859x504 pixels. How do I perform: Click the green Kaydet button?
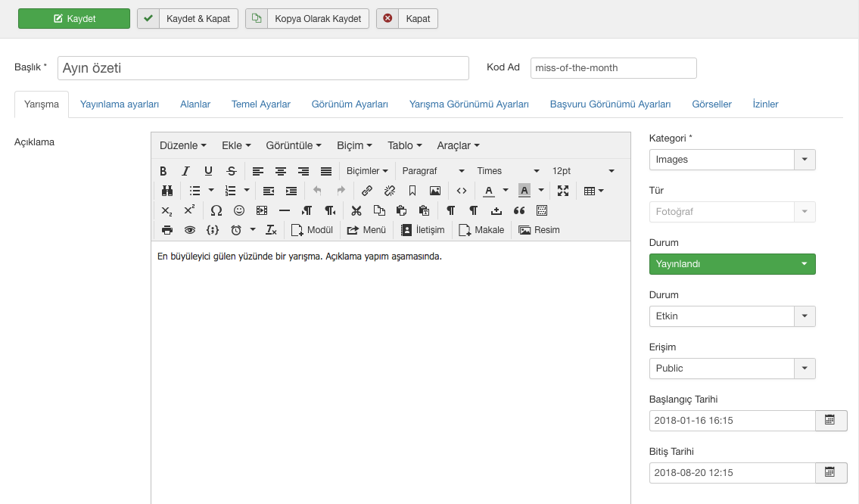click(74, 19)
